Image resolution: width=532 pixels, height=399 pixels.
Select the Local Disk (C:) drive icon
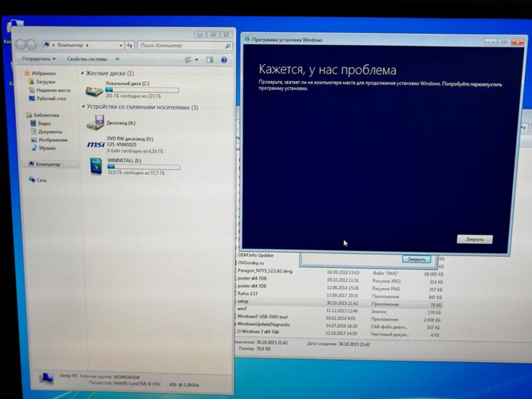point(94,91)
